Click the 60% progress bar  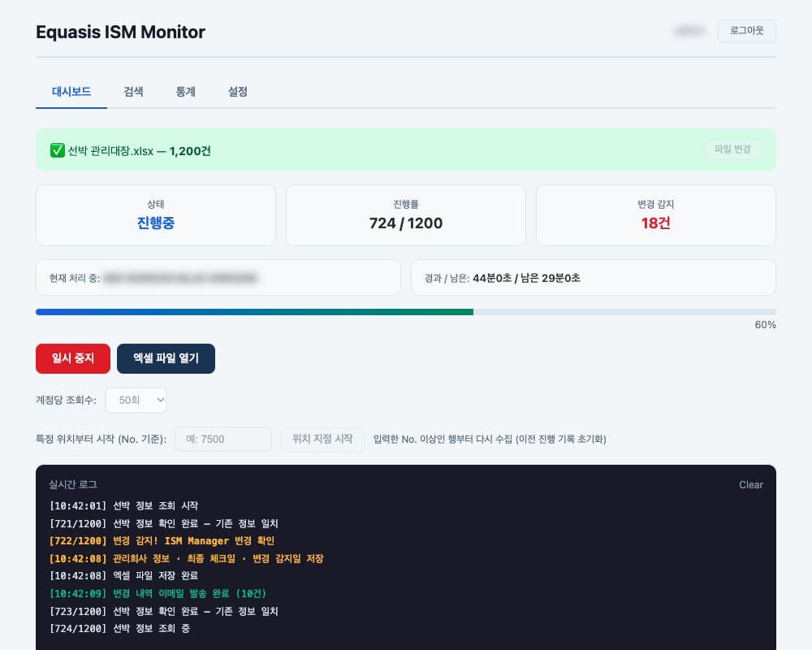tap(405, 312)
